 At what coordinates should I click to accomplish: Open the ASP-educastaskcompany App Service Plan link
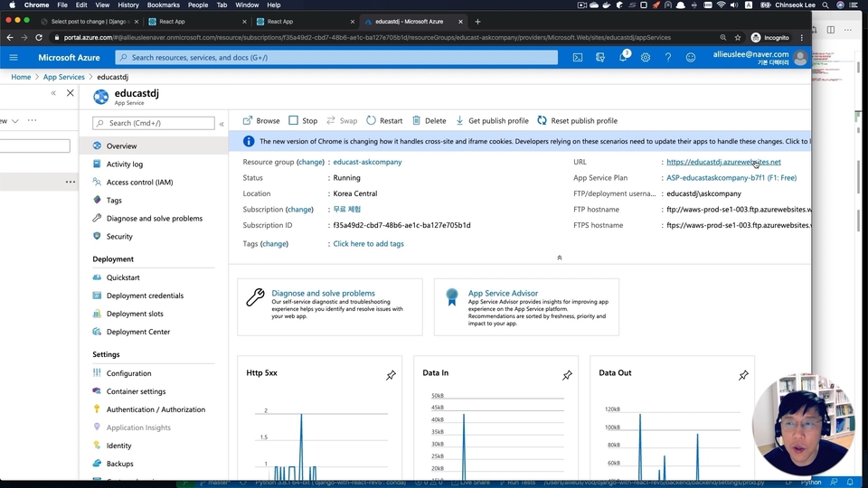pyautogui.click(x=731, y=178)
